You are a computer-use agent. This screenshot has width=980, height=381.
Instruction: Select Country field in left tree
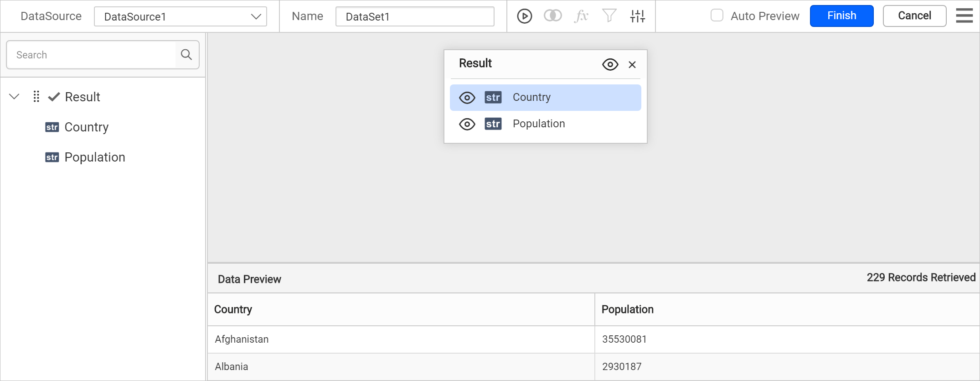coord(86,127)
